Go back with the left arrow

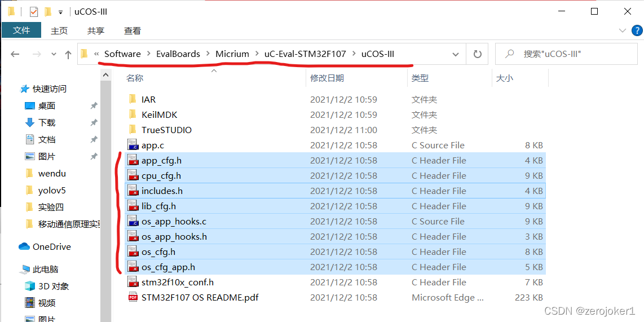click(15, 54)
